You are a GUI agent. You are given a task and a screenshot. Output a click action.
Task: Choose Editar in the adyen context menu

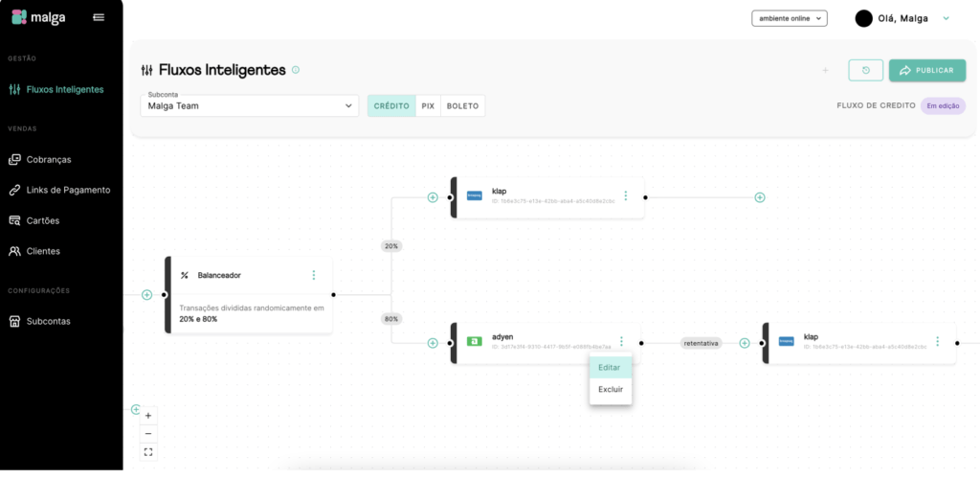click(x=610, y=368)
